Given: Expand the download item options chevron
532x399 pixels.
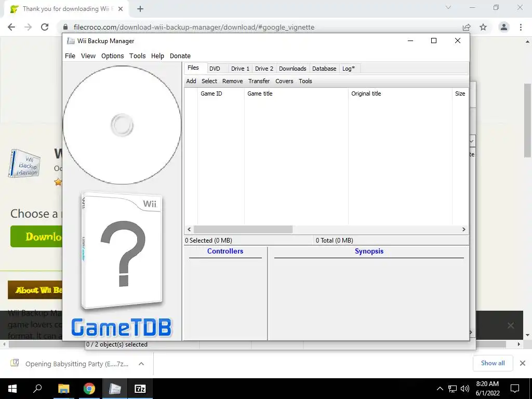Looking at the screenshot, I should [141, 364].
